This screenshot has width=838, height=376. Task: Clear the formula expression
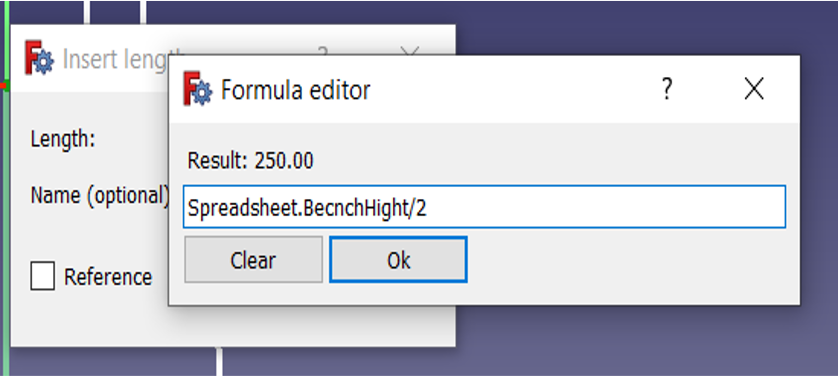coord(253,260)
